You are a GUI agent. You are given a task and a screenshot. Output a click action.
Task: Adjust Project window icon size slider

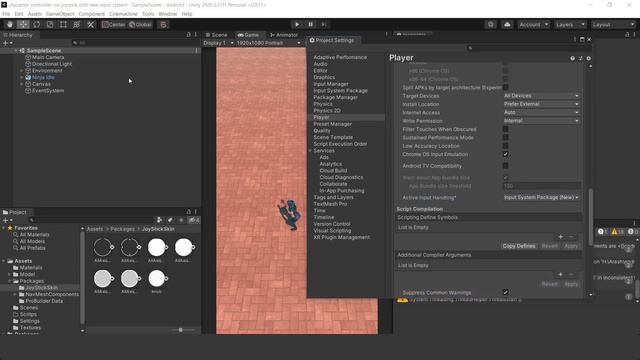180,330
